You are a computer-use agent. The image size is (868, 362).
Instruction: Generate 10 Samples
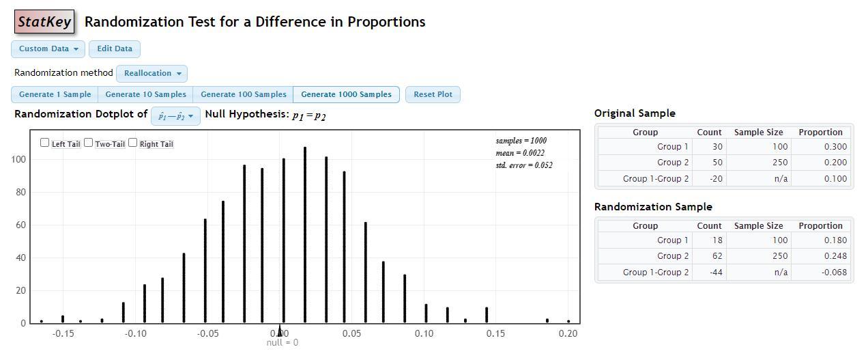[145, 94]
